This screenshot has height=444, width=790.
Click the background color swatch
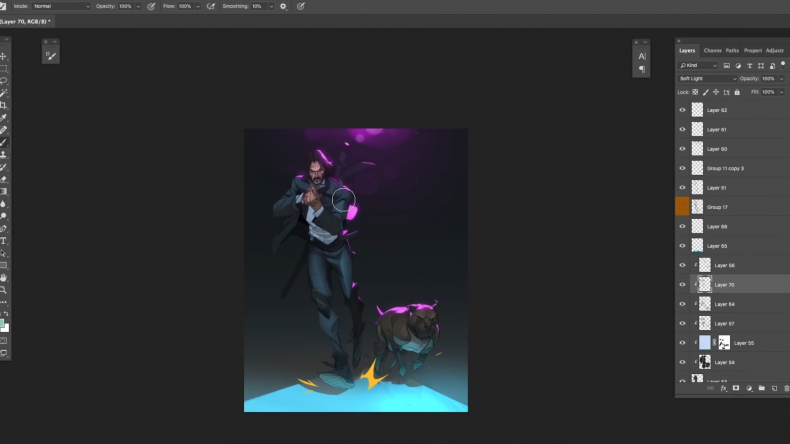point(6,328)
